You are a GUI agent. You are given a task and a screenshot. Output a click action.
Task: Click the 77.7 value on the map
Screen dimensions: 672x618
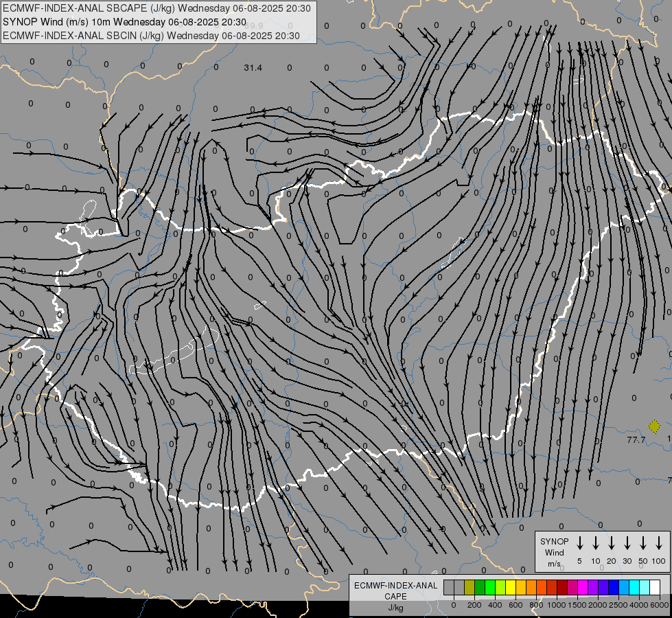point(636,440)
